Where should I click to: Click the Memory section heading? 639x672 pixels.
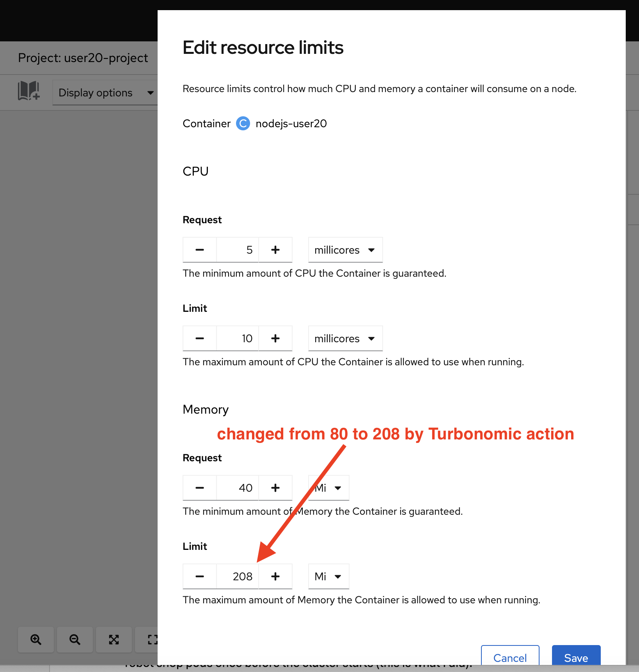(x=206, y=409)
